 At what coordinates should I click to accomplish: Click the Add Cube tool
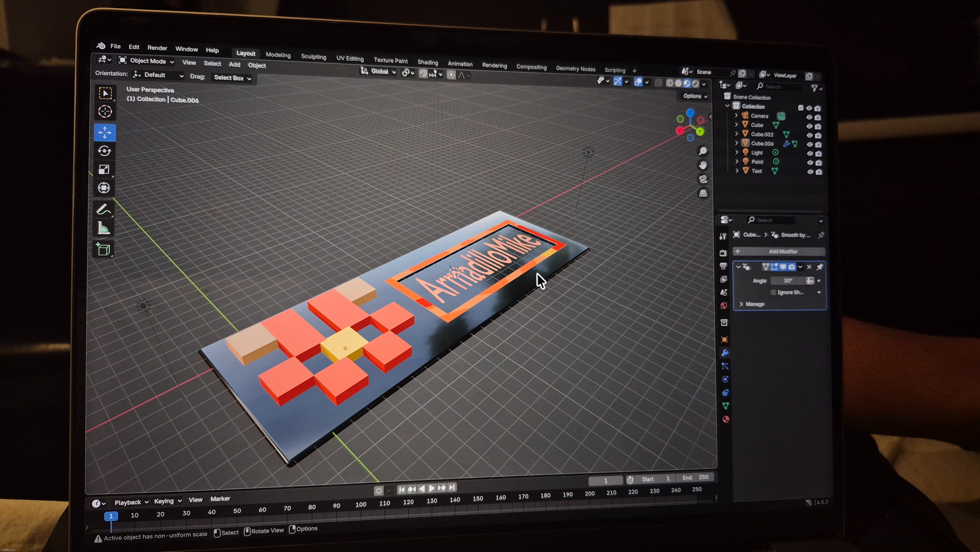pyautogui.click(x=104, y=249)
